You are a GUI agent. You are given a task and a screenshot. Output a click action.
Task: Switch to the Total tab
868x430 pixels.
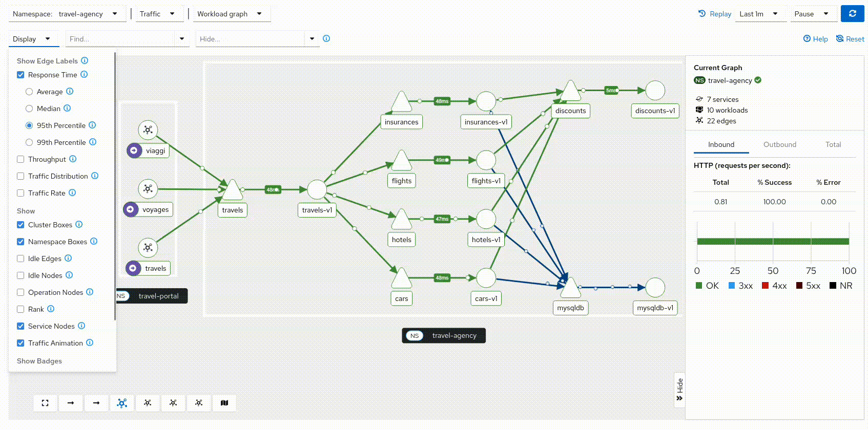pos(833,144)
